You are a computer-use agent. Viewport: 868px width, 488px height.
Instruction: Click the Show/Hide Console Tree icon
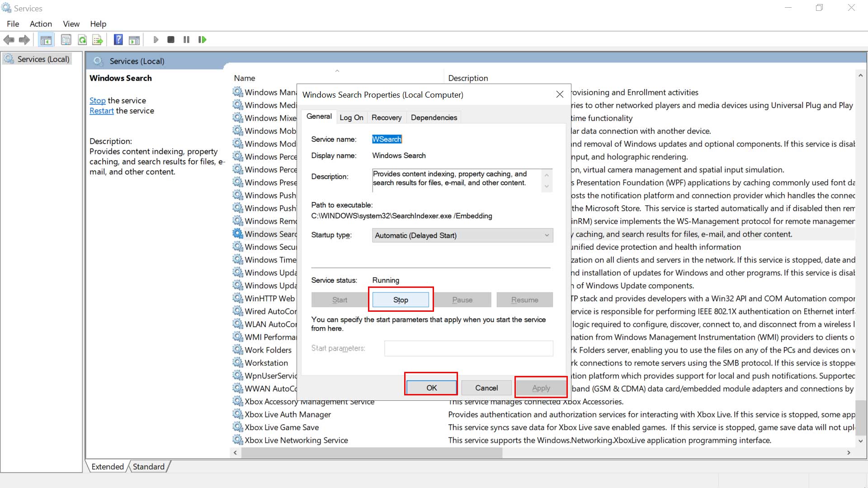(46, 39)
